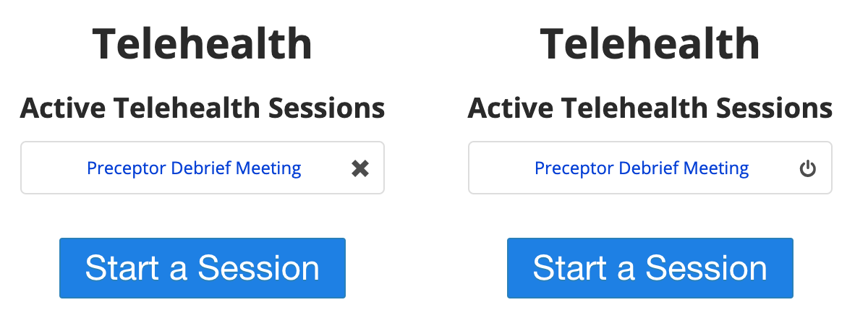Image resolution: width=868 pixels, height=318 pixels.
Task: Click Active Telehealth Sessions heading above power-icon row
Action: click(650, 108)
